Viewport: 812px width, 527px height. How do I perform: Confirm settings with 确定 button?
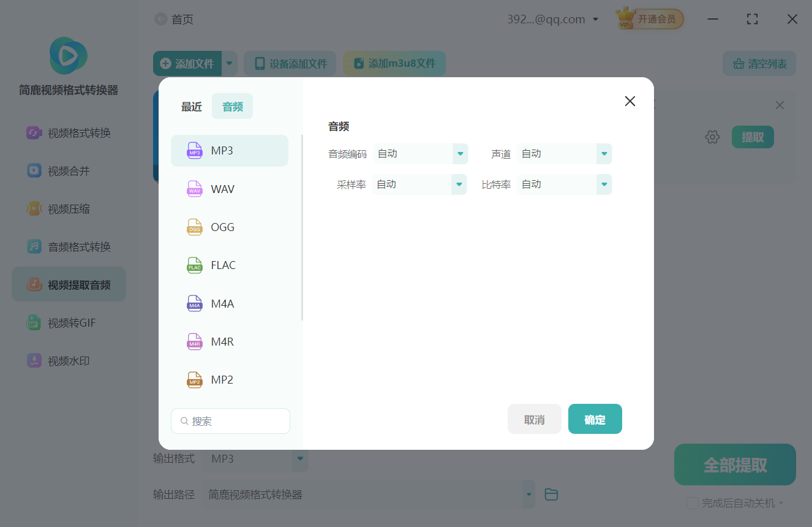tap(595, 419)
